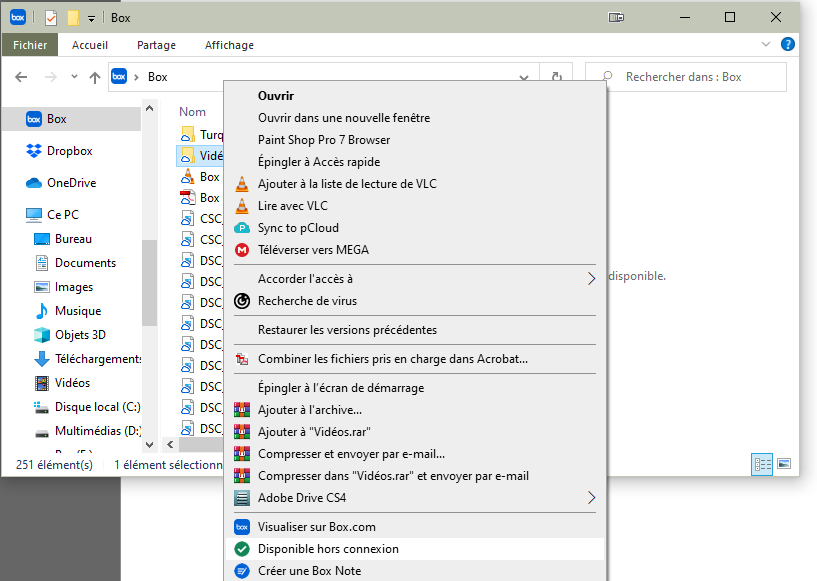Expand the Accorder l'accès à submenu arrow
The image size is (817, 581).
(x=591, y=279)
